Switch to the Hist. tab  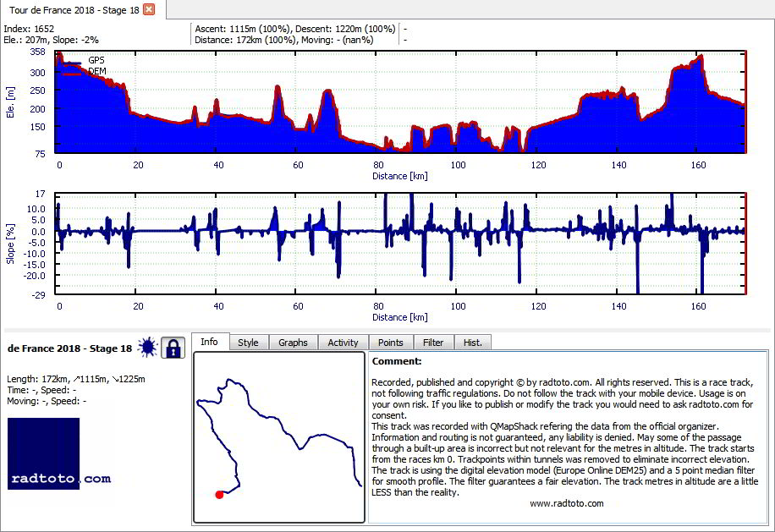472,343
